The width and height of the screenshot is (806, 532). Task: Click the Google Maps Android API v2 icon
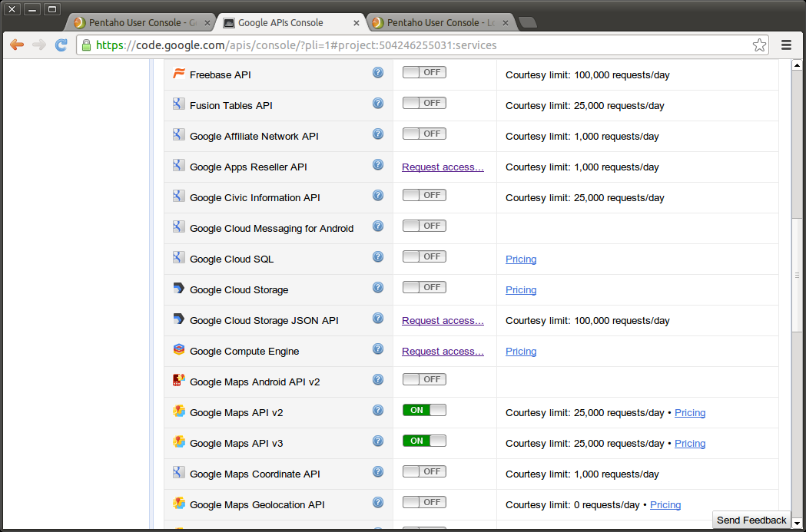[x=178, y=379]
